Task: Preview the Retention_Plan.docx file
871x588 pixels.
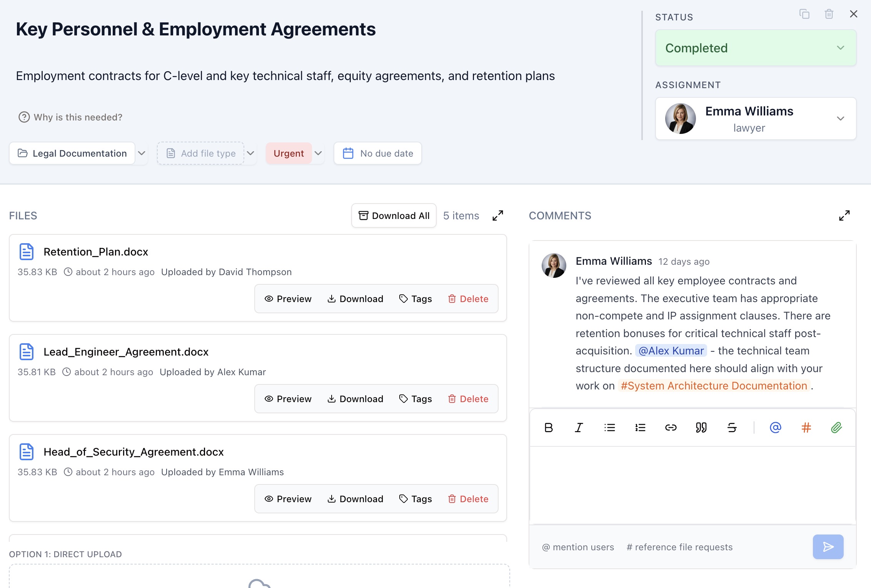Action: 288,299
